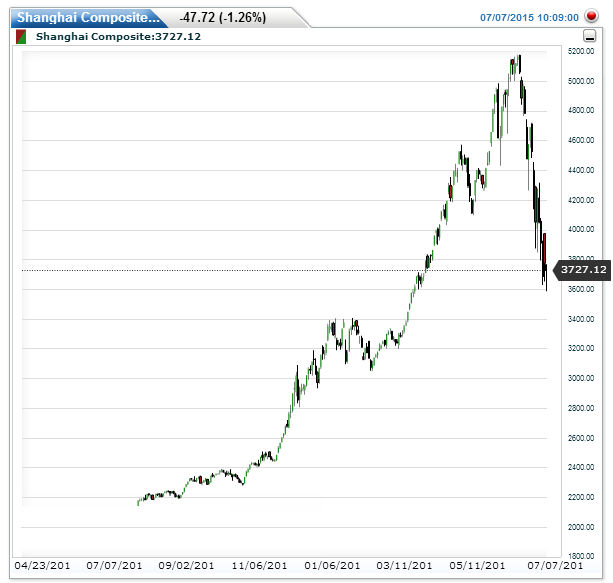This screenshot has width=613, height=583.
Task: Click the 4800.00 y-axis label
Action: point(581,110)
